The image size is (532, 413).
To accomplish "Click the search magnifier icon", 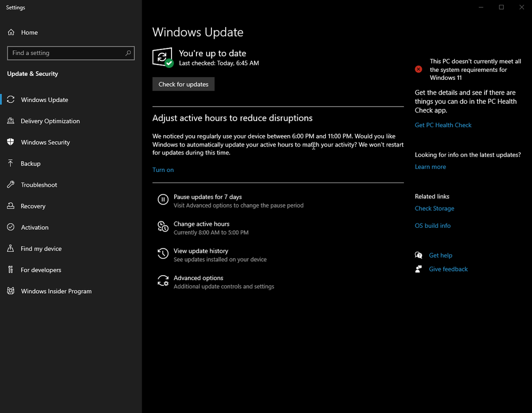I will (x=128, y=53).
